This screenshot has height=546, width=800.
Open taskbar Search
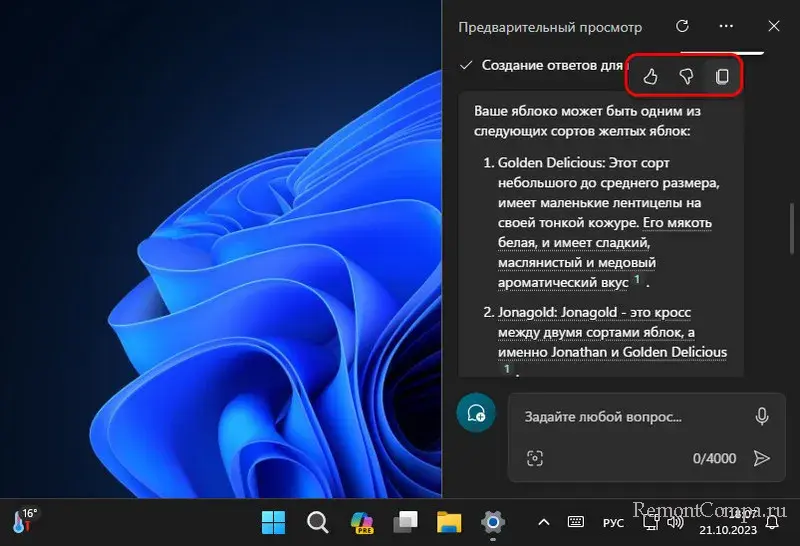coord(317,522)
